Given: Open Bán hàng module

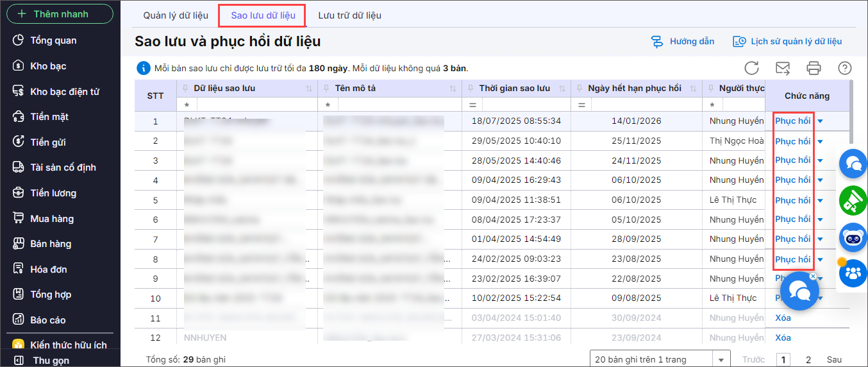Looking at the screenshot, I should 51,244.
